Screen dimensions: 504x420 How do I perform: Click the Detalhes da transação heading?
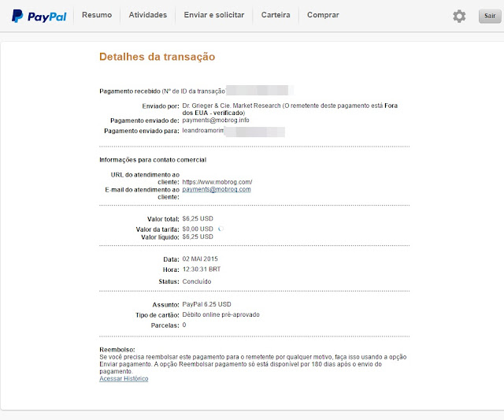pyautogui.click(x=157, y=57)
